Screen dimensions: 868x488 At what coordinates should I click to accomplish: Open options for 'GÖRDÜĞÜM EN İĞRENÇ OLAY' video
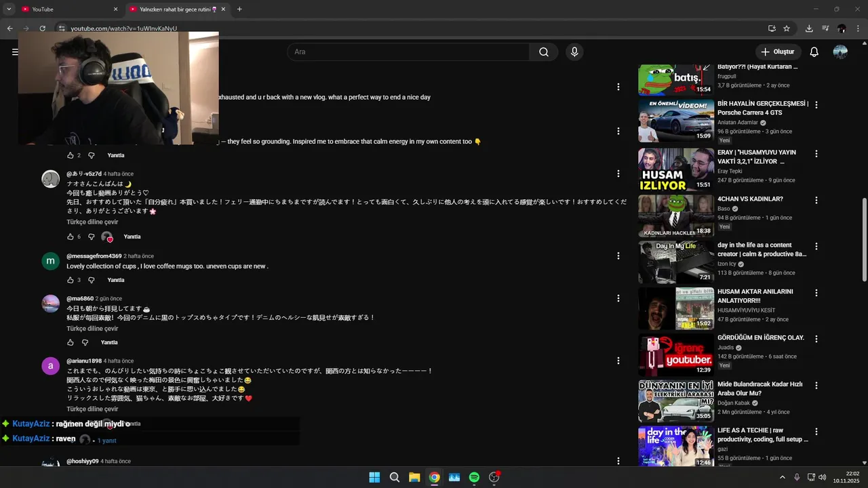[x=816, y=339]
